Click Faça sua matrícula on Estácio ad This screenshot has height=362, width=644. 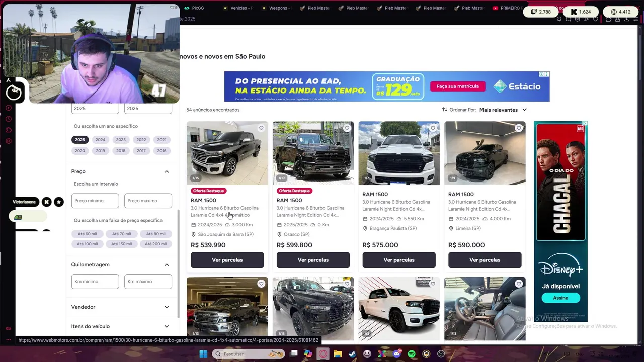pyautogui.click(x=457, y=86)
